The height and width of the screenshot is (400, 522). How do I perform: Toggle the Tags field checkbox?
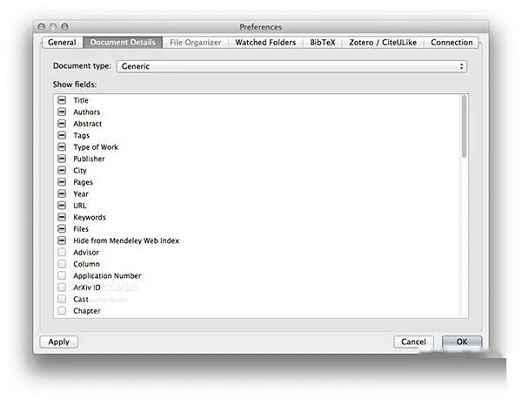tap(62, 135)
